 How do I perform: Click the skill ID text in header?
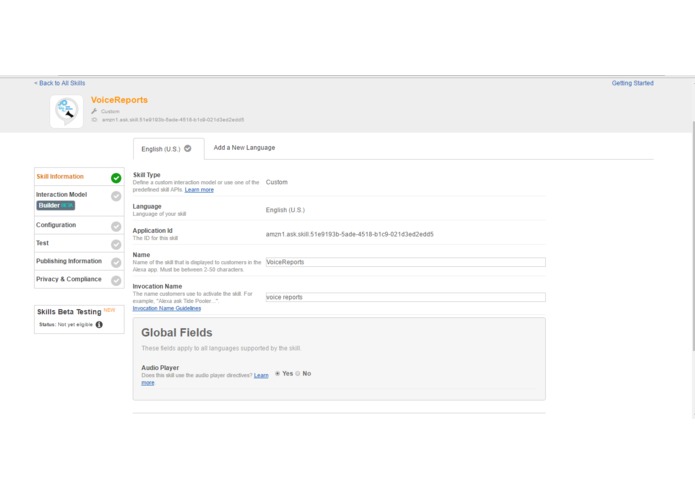[173, 120]
